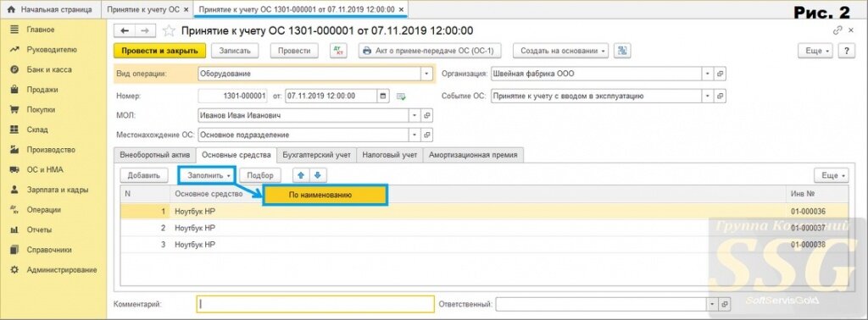Expand Вид операции dropdown
The height and width of the screenshot is (320, 868).
click(x=426, y=74)
